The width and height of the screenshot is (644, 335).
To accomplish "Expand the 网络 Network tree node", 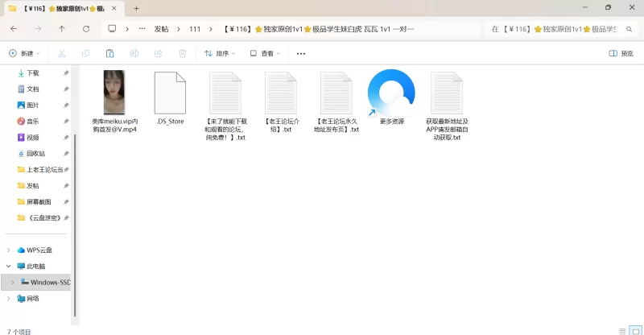I will (x=8, y=299).
